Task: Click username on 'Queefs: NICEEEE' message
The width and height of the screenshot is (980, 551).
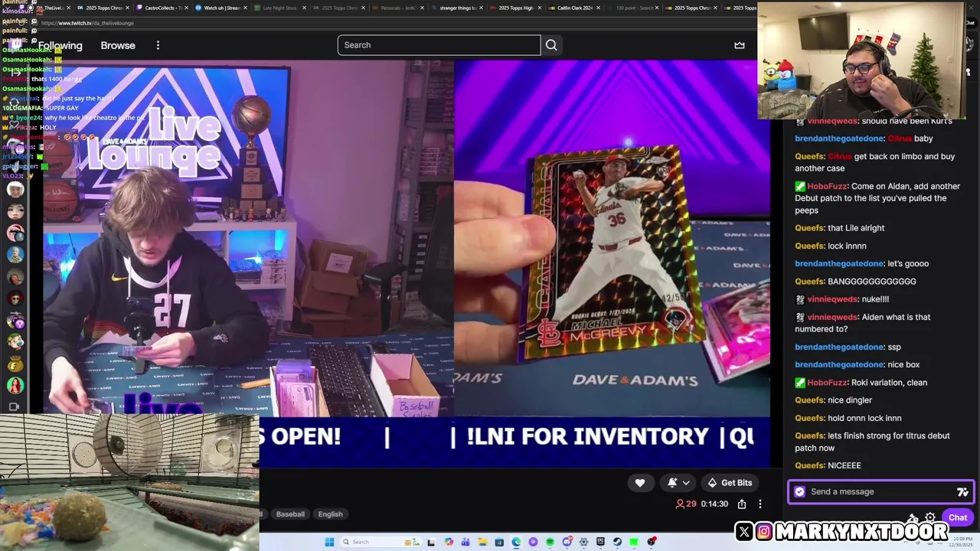Action: (809, 465)
